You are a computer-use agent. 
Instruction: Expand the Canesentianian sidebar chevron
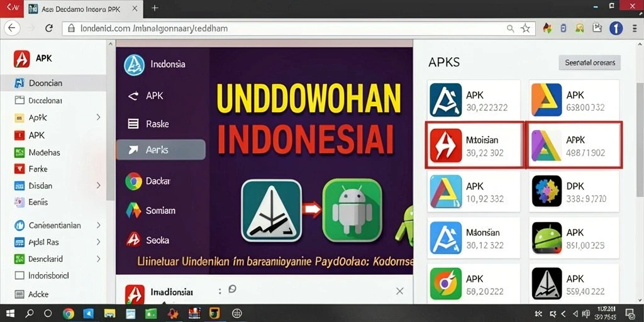coord(98,225)
